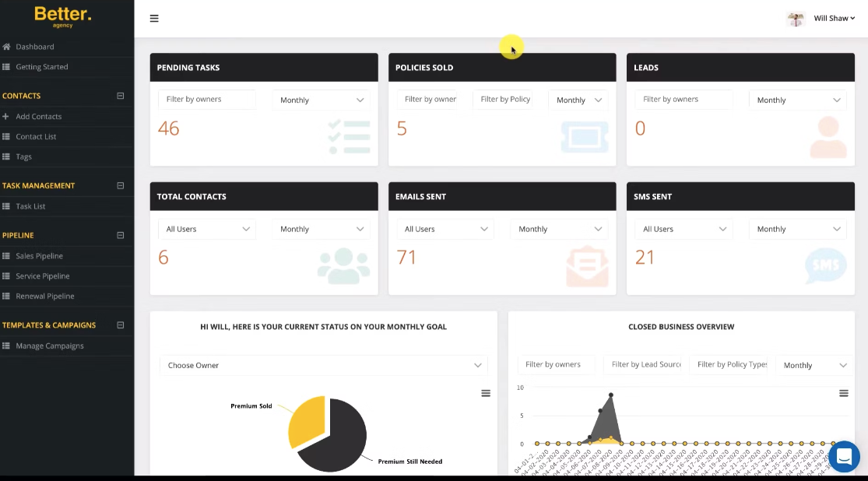
Task: Click the hamburger menu icon in top bar
Action: (154, 19)
